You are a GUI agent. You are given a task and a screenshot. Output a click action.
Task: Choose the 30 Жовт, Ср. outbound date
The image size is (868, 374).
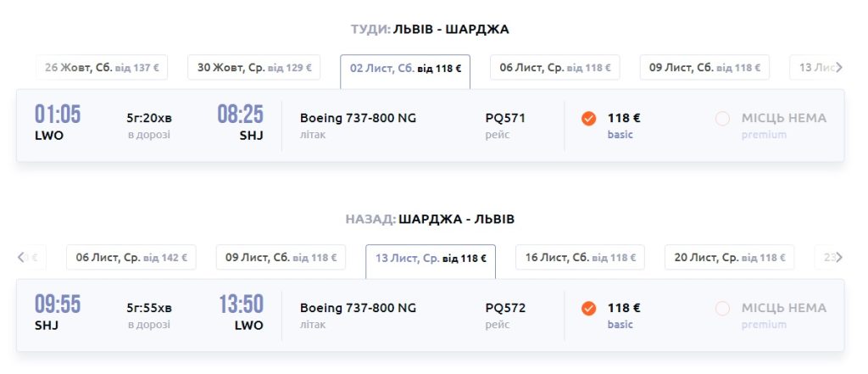click(x=254, y=68)
